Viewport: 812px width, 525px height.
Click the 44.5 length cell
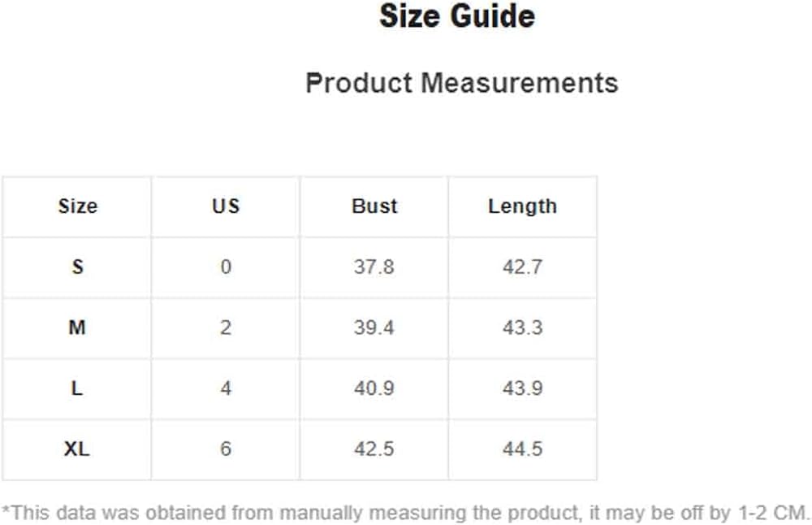[x=522, y=449]
